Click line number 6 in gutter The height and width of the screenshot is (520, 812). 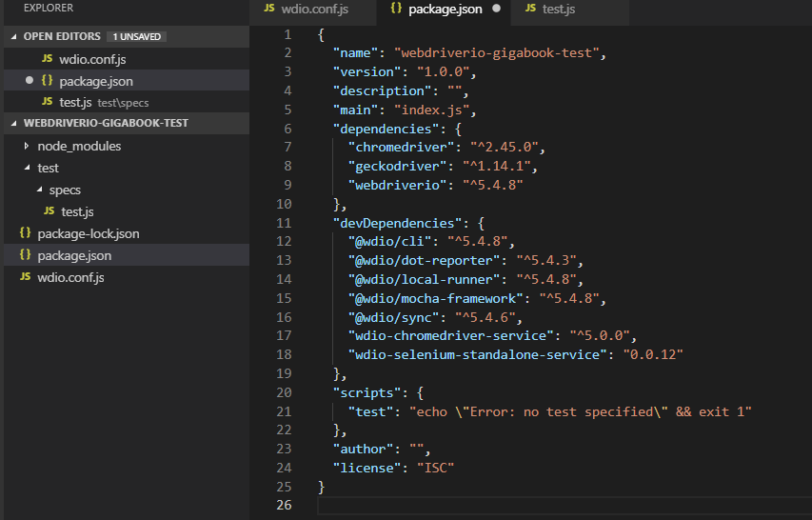tap(287, 129)
